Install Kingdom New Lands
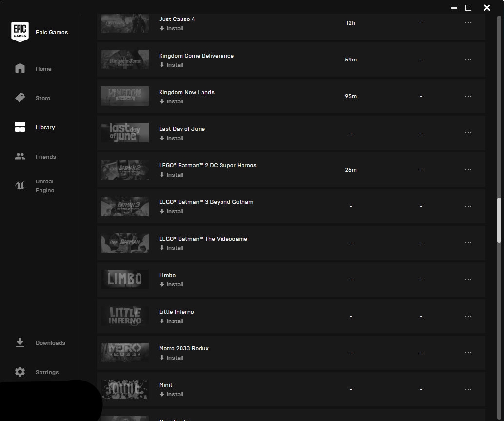This screenshot has height=421, width=504. point(172,101)
